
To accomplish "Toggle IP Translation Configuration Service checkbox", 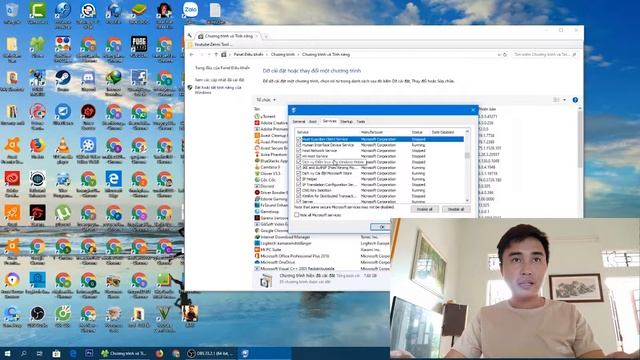I will click(x=299, y=185).
